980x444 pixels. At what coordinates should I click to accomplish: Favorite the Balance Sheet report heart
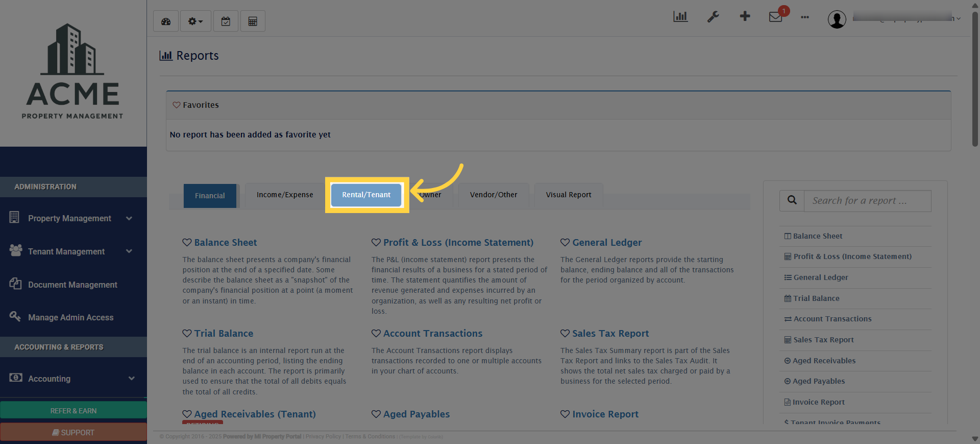187,242
